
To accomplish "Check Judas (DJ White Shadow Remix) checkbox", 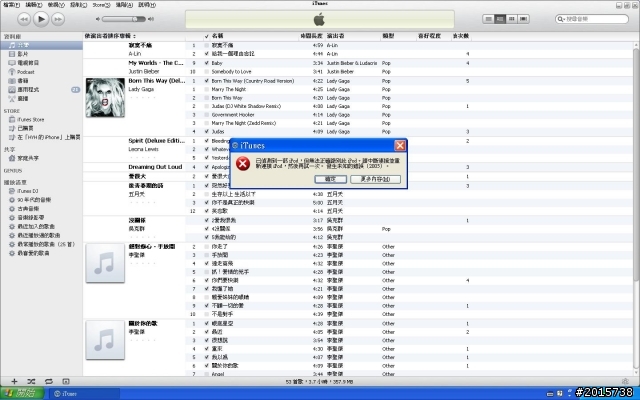I will tap(207, 106).
